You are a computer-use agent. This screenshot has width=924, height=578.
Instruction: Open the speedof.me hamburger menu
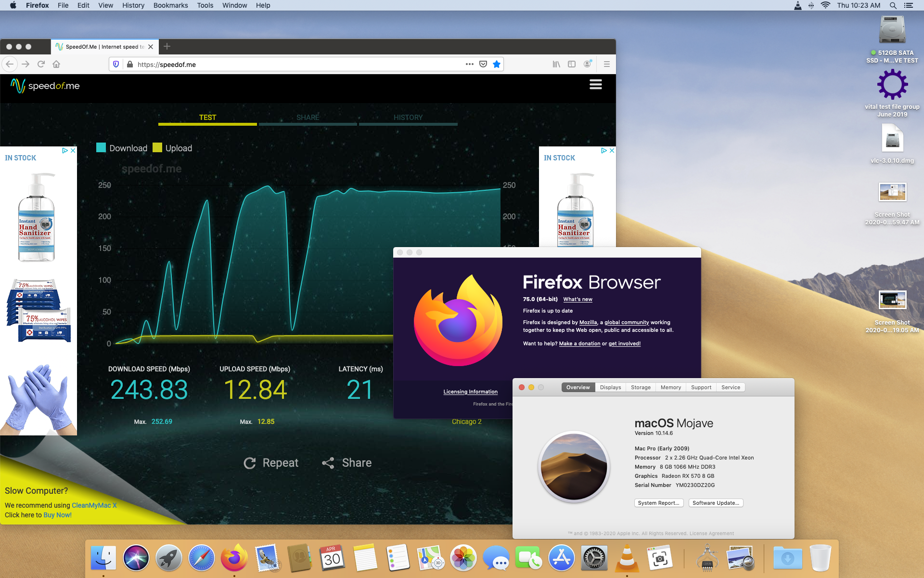point(595,85)
